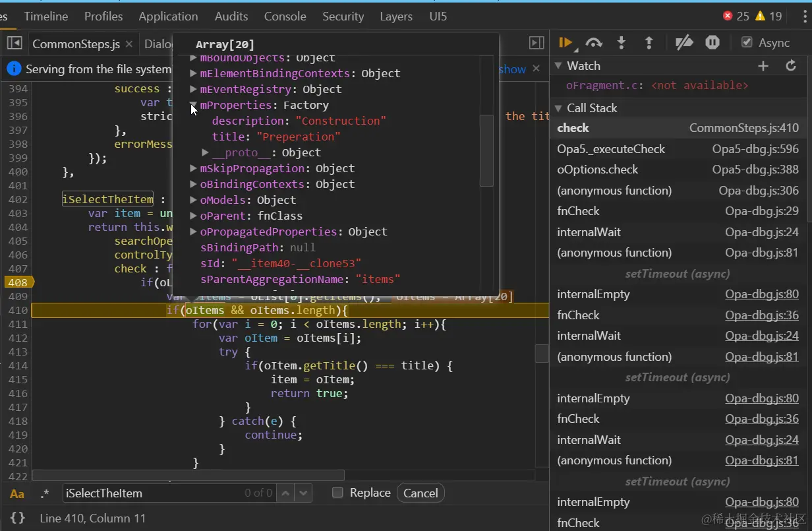Expand oPropagatedProperties object
The image size is (812, 531).
coord(193,232)
